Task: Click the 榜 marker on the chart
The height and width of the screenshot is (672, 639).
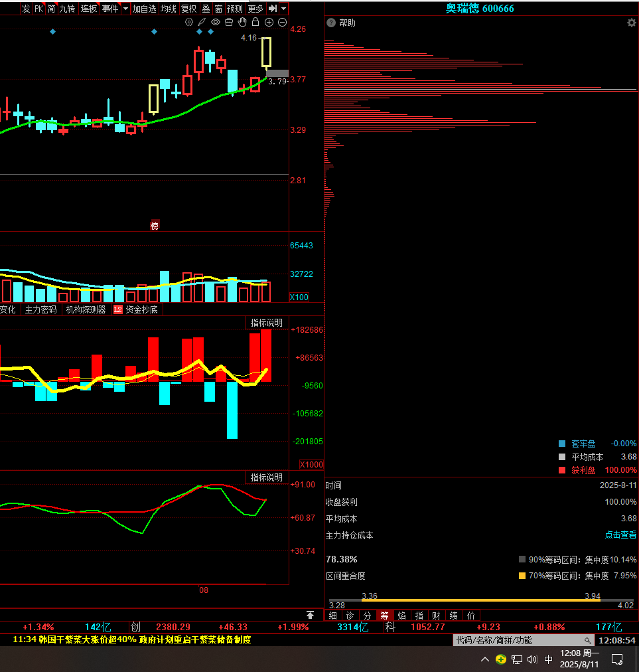Action: [x=155, y=225]
